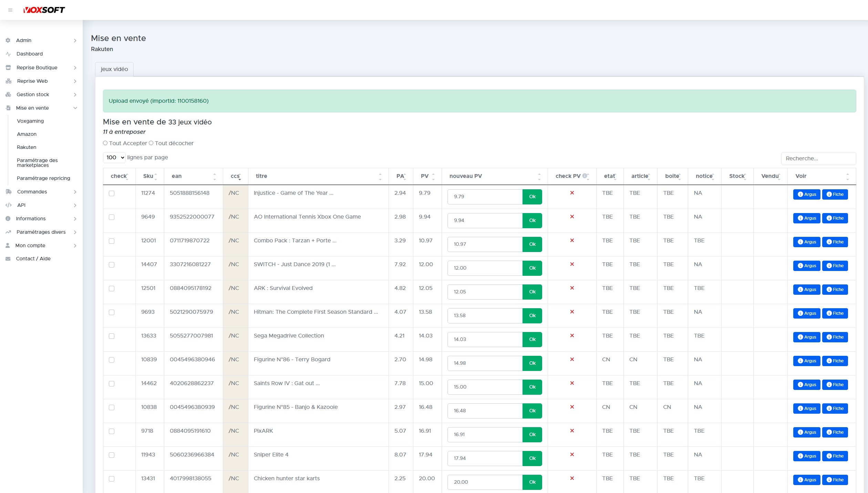868x493 pixels.
Task: Select the Tout décocher radio button
Action: point(151,143)
